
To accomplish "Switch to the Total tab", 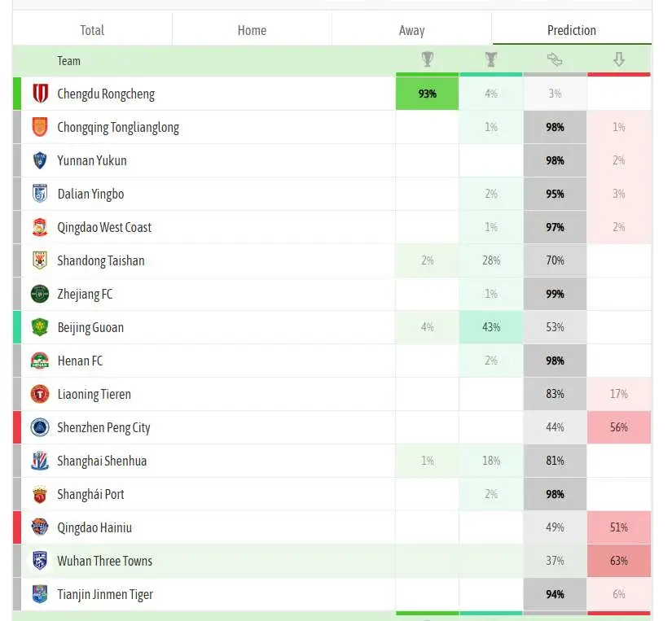I will [x=92, y=30].
